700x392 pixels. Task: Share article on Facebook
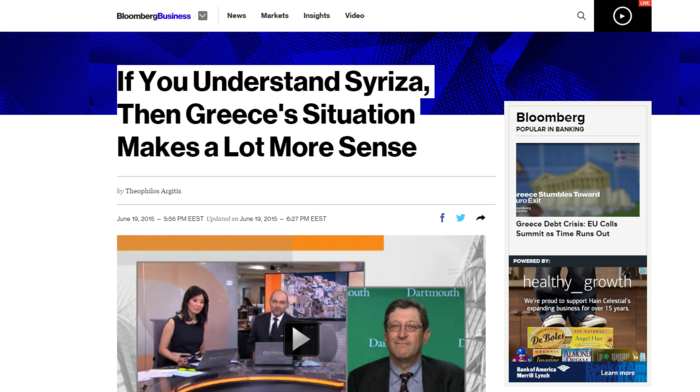tap(442, 218)
